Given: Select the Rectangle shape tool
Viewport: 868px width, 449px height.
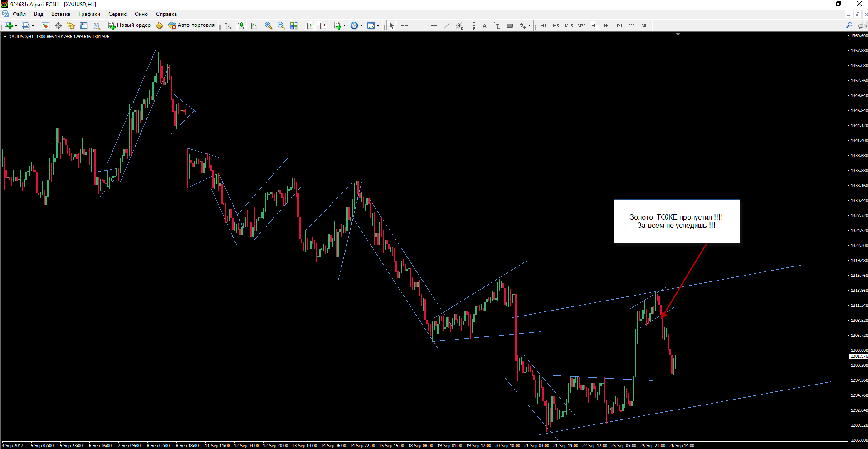Looking at the screenshot, I should [x=510, y=25].
